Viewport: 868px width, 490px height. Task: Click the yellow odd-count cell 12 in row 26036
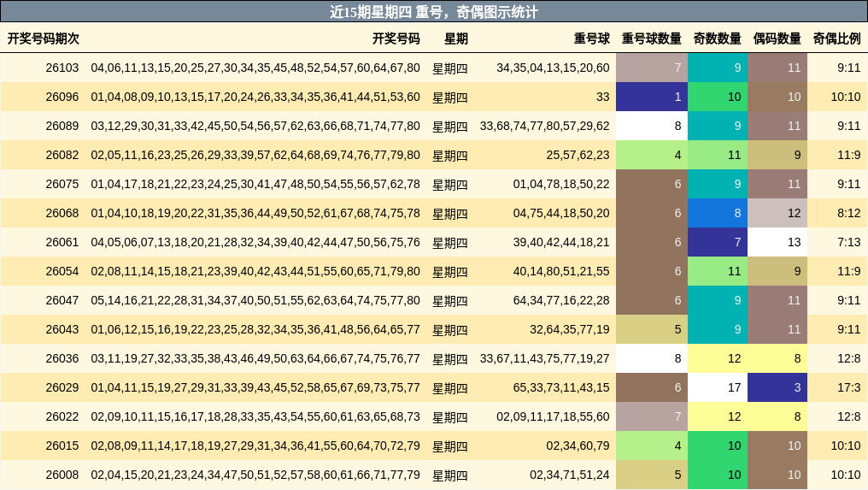tap(718, 358)
